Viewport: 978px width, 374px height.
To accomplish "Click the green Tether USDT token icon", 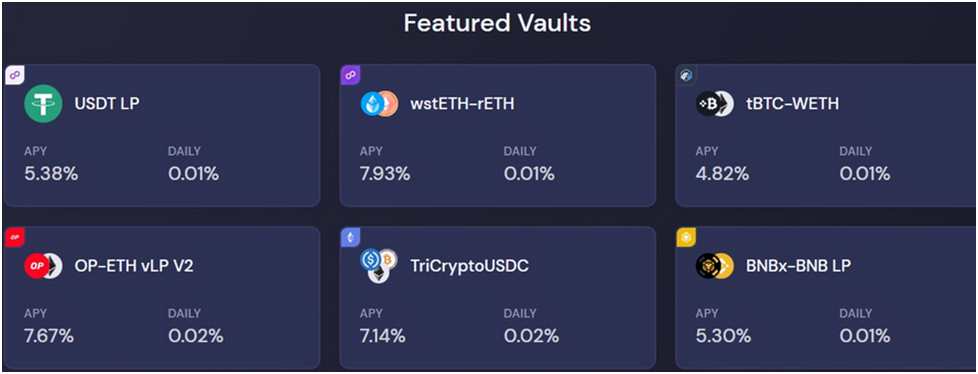I will (x=43, y=103).
